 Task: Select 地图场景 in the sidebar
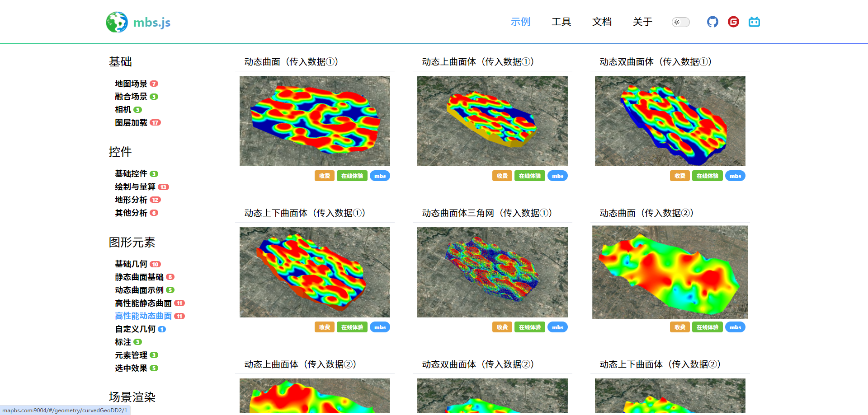click(x=131, y=84)
